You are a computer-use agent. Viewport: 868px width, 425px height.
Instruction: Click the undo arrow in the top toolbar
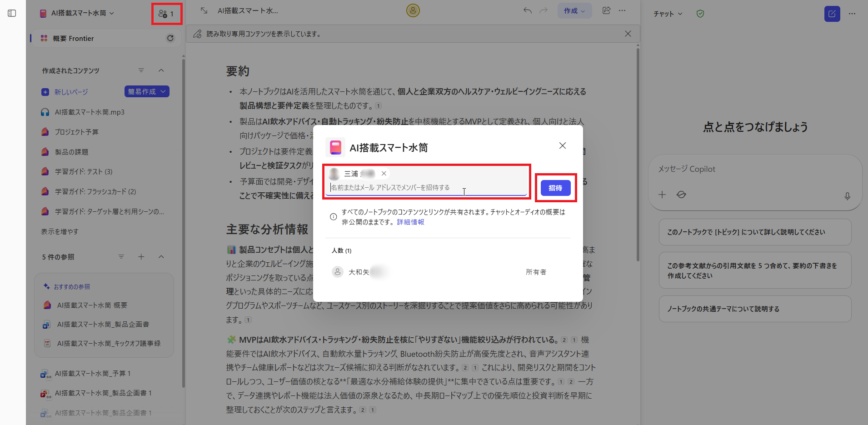tap(527, 10)
